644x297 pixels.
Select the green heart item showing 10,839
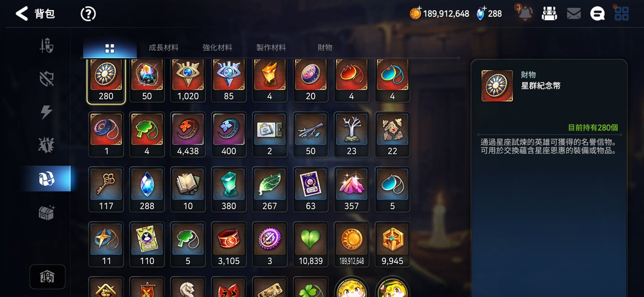click(310, 244)
